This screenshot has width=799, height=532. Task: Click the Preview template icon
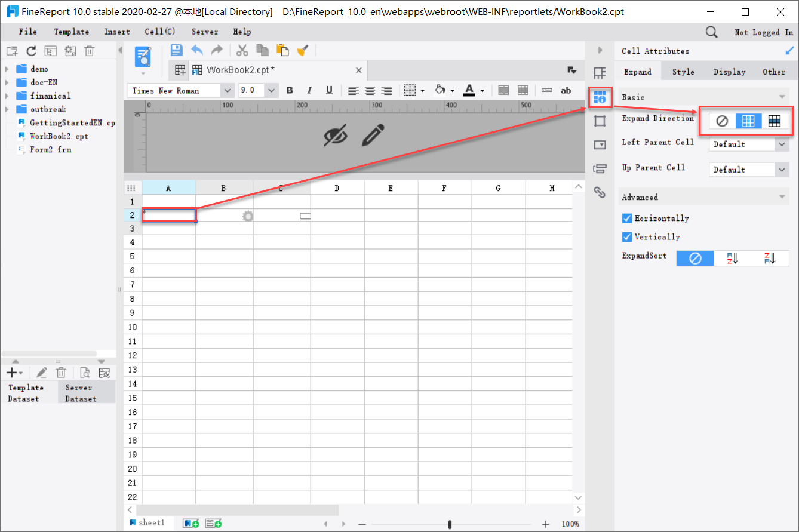[x=143, y=57]
